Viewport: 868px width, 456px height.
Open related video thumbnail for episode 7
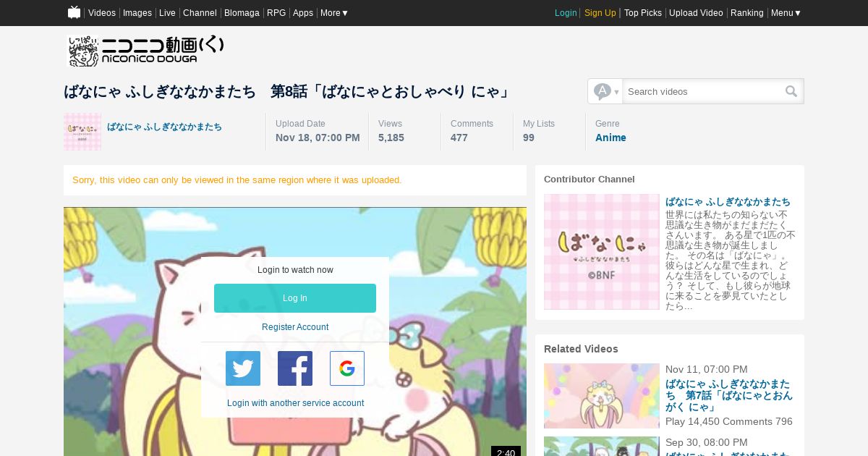click(x=602, y=396)
